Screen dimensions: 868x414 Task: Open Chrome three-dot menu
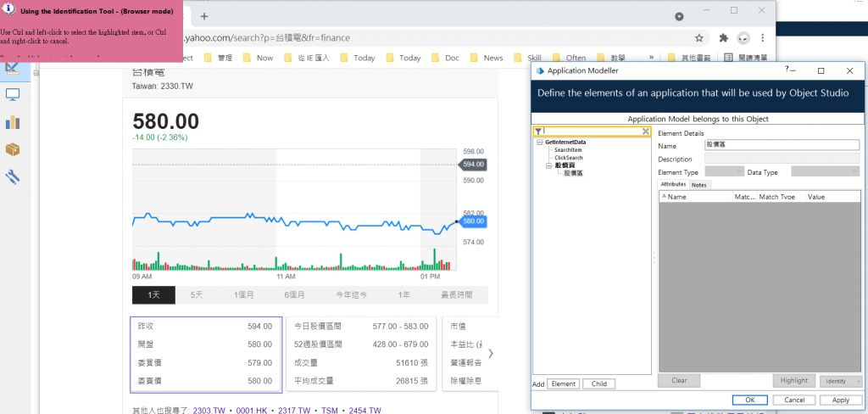763,38
